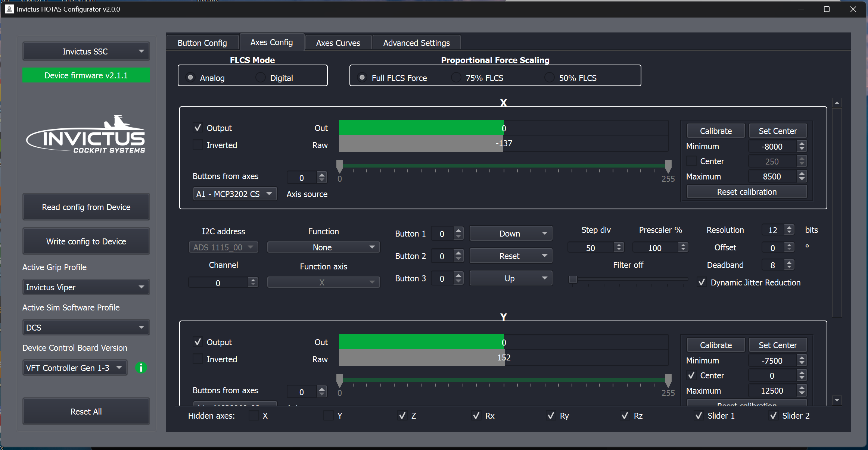Switch to the Button Config tab
This screenshot has height=450, width=868.
tap(202, 43)
